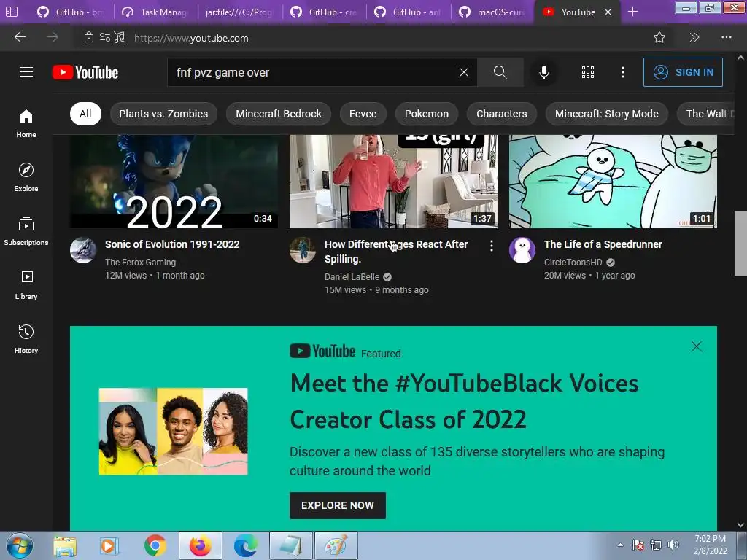The width and height of the screenshot is (747, 560).
Task: Switch to Task Manager tab
Action: click(155, 12)
